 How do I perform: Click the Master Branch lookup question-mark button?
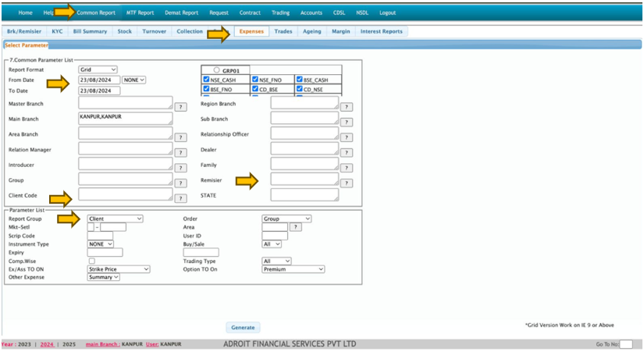[180, 107]
